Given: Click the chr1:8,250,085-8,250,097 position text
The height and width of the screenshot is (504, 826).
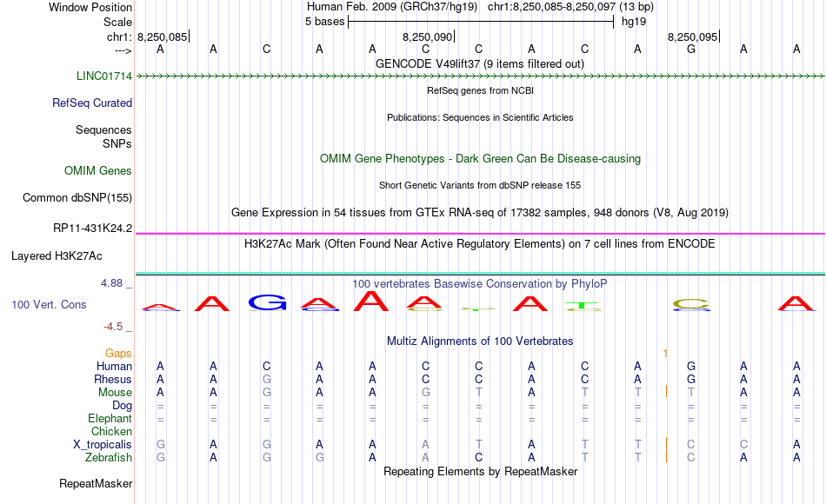Looking at the screenshot, I should click(570, 7).
